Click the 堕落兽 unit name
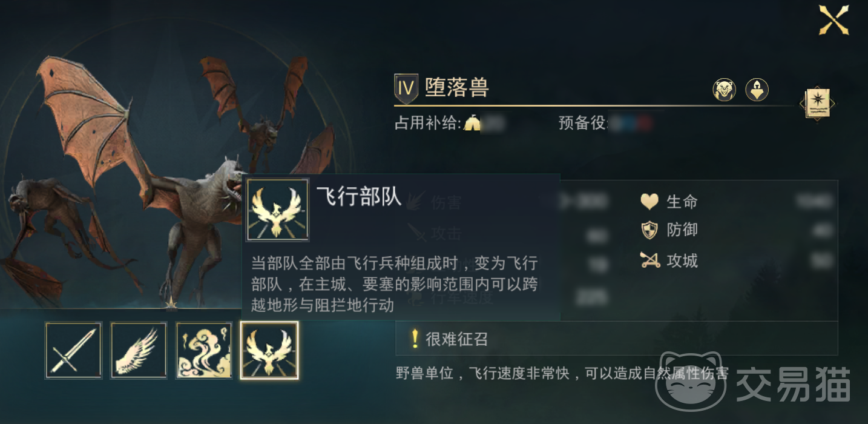 457,88
